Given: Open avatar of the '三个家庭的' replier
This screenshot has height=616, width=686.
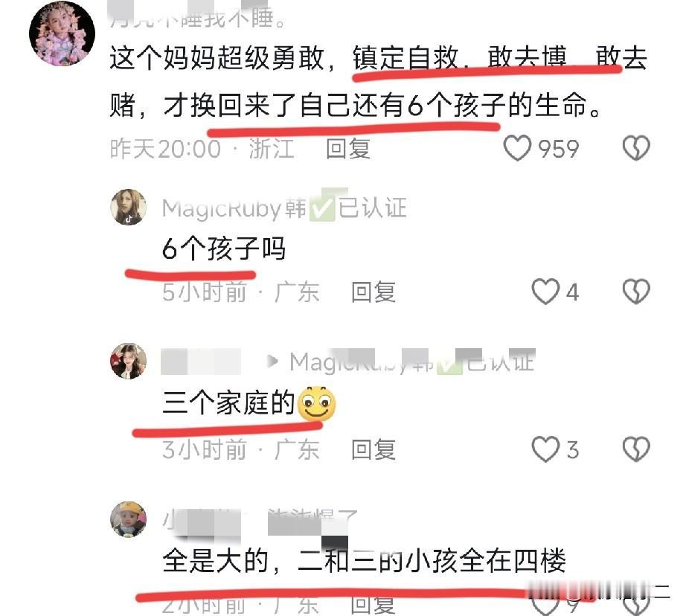Looking at the screenshot, I should click(x=128, y=361).
